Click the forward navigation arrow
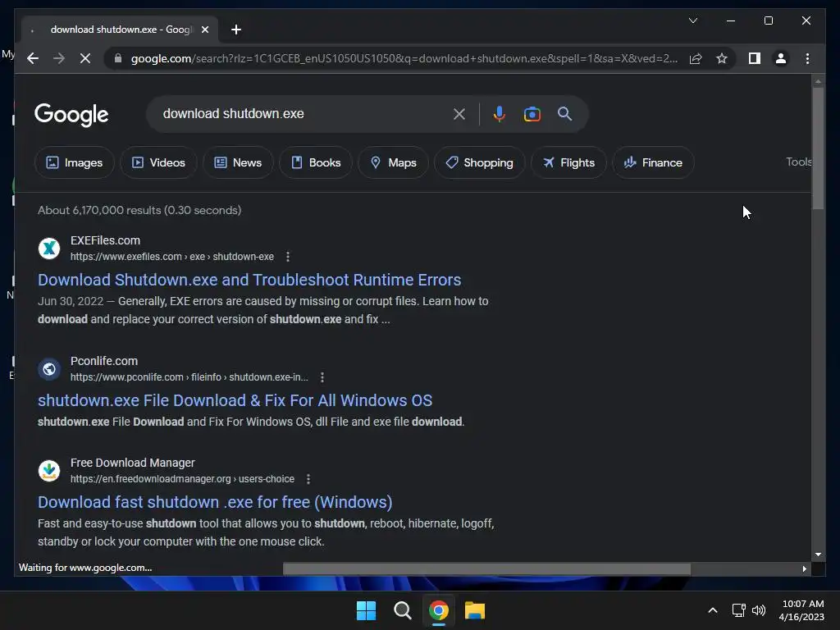This screenshot has height=630, width=840. 59,58
